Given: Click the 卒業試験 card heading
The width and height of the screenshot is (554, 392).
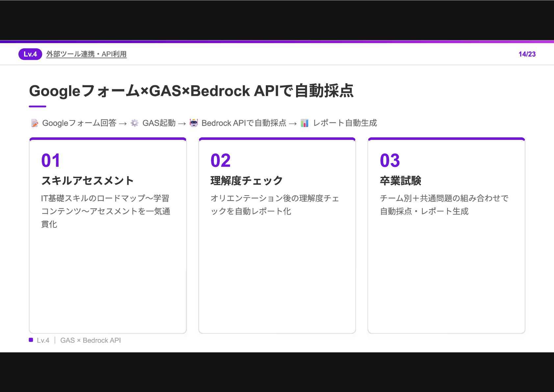Looking at the screenshot, I should tap(400, 181).
